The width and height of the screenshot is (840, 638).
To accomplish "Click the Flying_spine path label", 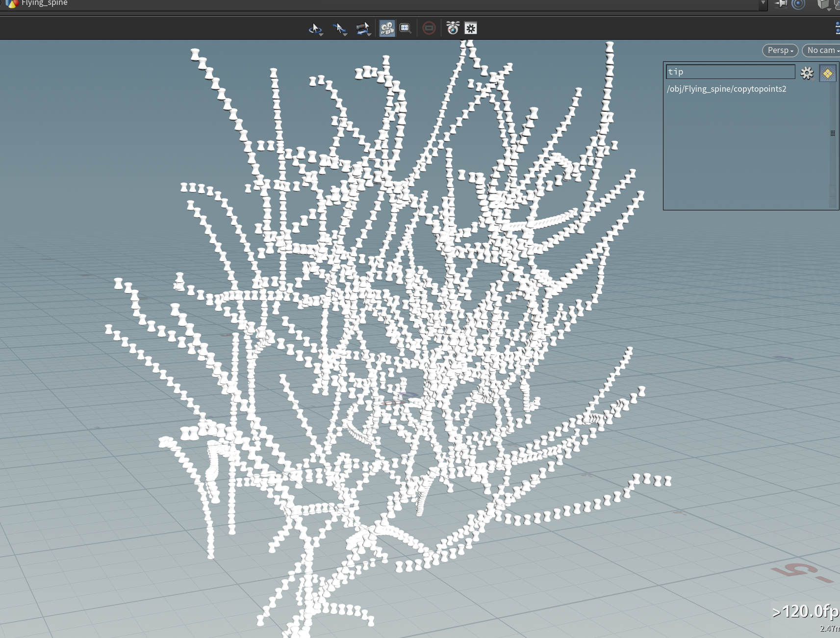I will [x=44, y=3].
